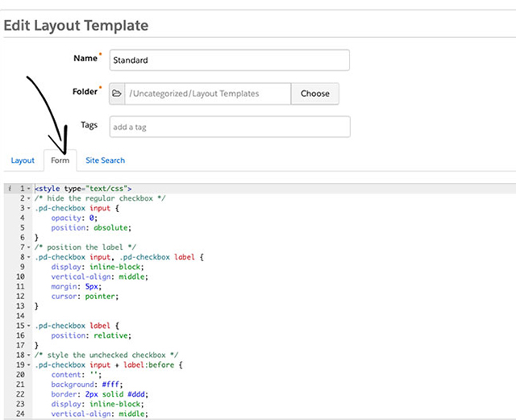Click 'display: inline-block;' on line 9
This screenshot has height=420, width=516.
coord(98,267)
